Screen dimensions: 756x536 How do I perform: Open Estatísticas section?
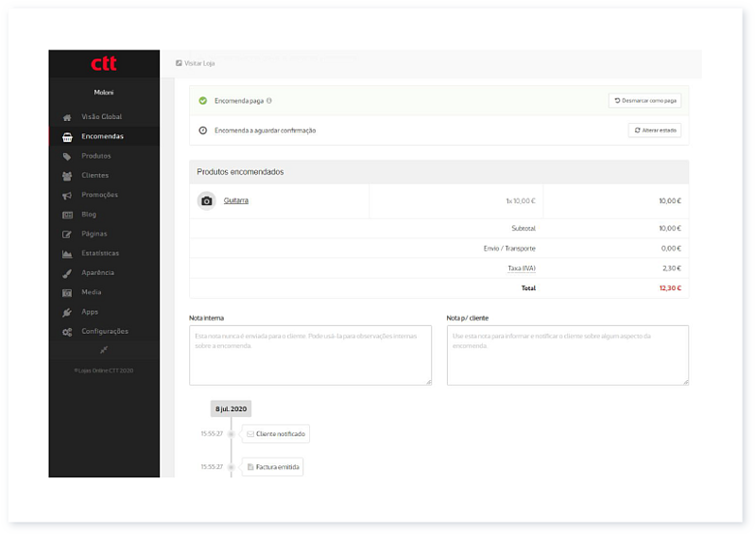click(x=104, y=253)
